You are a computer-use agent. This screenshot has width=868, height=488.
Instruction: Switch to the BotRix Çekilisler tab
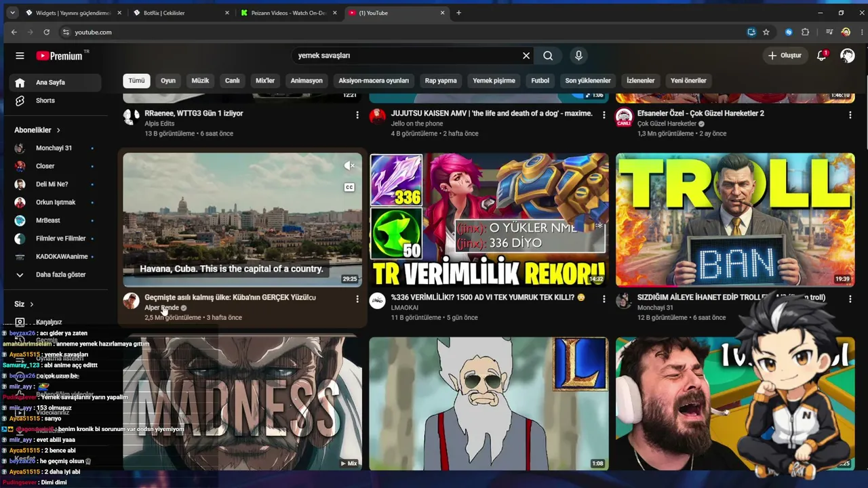pyautogui.click(x=180, y=12)
